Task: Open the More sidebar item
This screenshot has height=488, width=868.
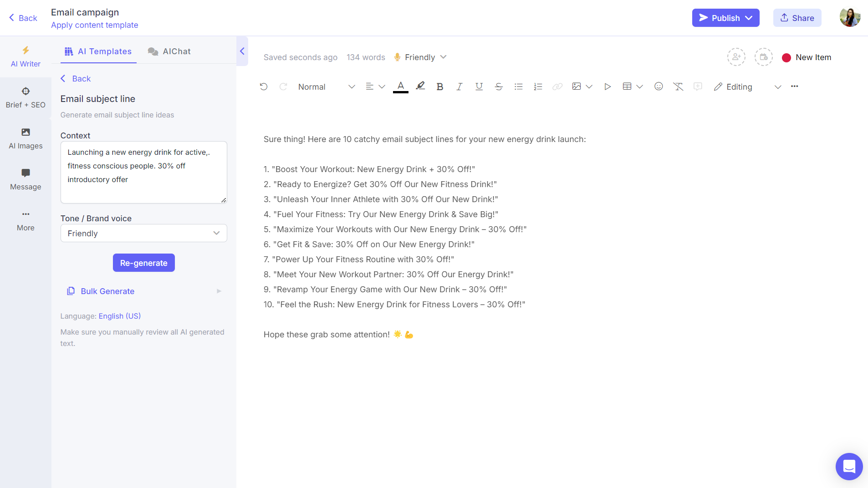Action: click(26, 221)
